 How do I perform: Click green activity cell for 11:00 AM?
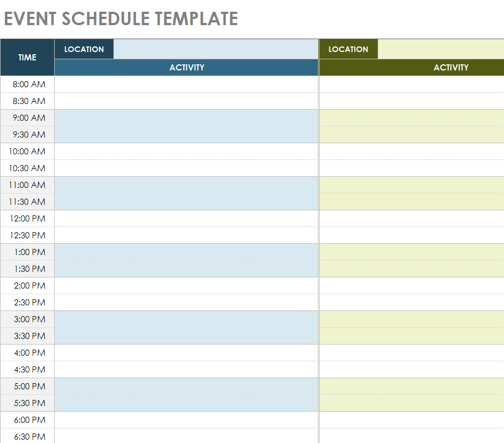(411, 185)
